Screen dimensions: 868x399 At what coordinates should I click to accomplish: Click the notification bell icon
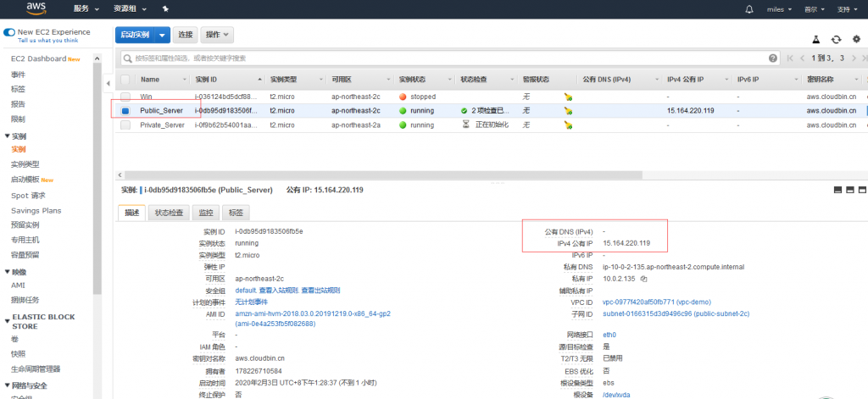(748, 8)
